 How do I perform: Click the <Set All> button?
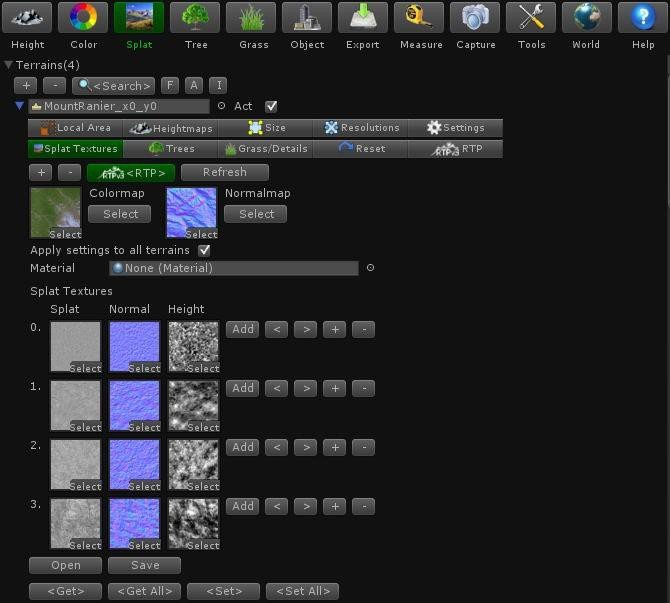coord(303,591)
